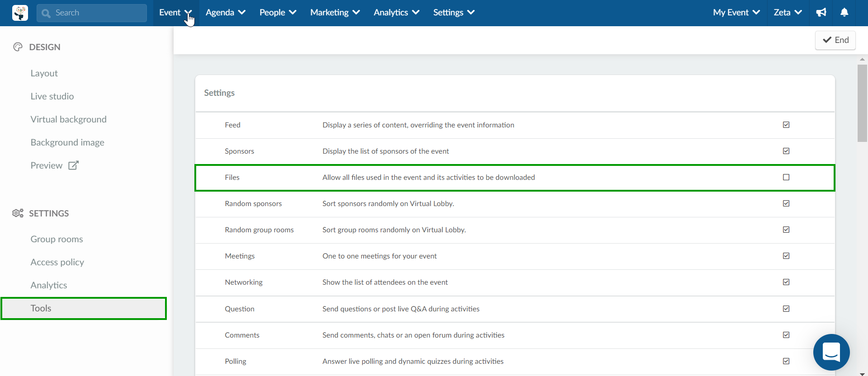The width and height of the screenshot is (868, 376).
Task: Click the Comments row label
Action: (242, 335)
